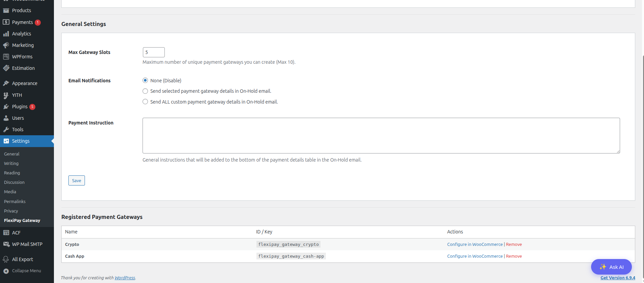The height and width of the screenshot is (283, 644).
Task: Open Privacy settings submenu
Action: pos(11,211)
